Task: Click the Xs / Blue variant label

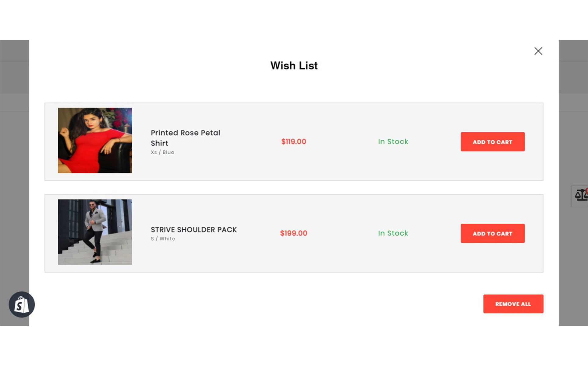Action: coord(162,152)
